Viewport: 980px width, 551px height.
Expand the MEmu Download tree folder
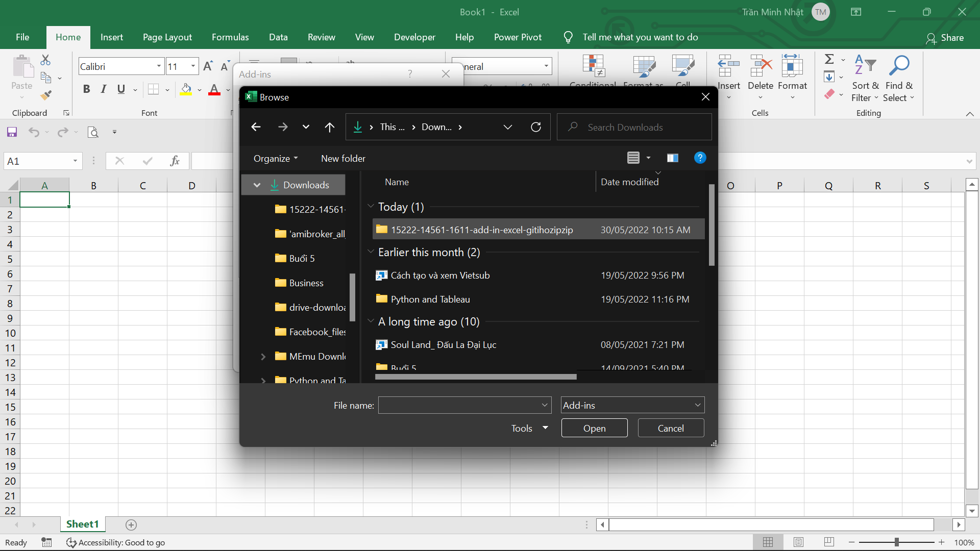[x=263, y=357]
